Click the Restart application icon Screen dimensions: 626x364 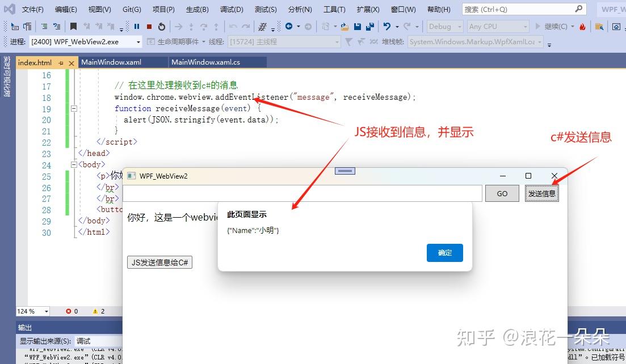(162, 26)
